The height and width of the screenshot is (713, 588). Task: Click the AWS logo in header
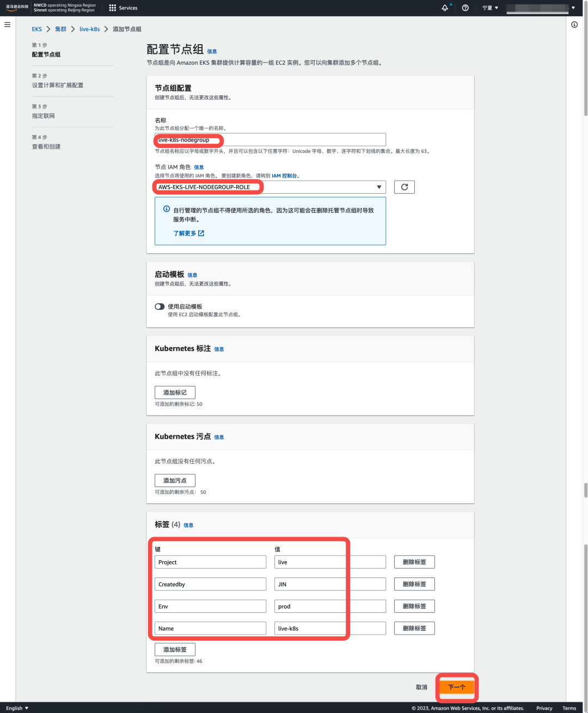[x=17, y=8]
